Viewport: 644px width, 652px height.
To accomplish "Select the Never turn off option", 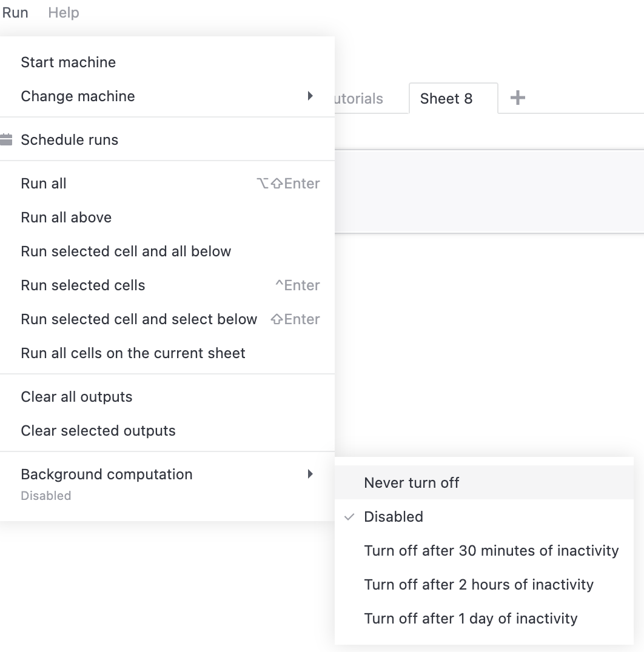I will click(411, 483).
